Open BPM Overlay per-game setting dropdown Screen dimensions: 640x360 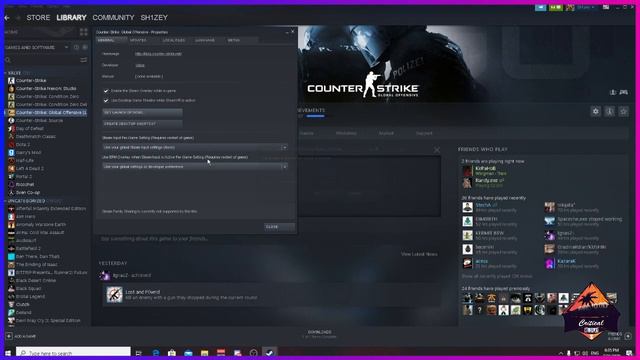tap(195, 167)
